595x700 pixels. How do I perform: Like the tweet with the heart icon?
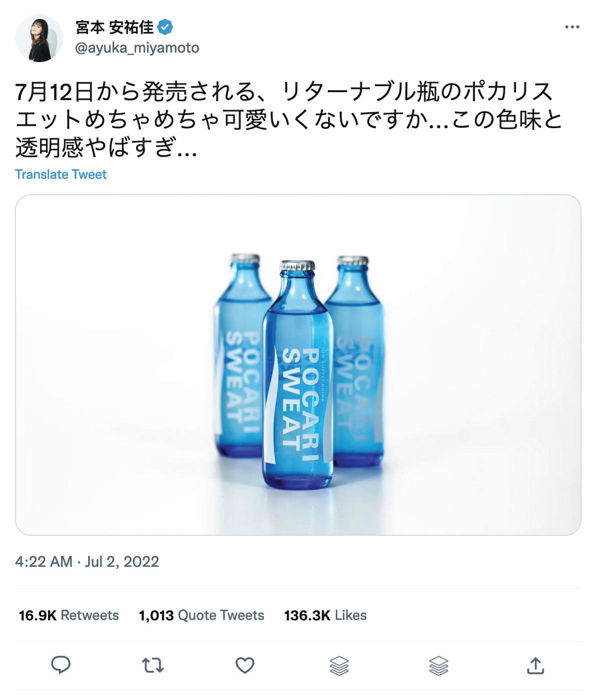click(245, 665)
